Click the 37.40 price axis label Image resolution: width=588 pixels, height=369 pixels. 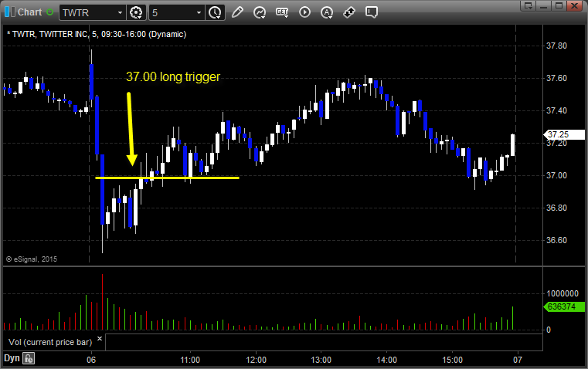(556, 110)
